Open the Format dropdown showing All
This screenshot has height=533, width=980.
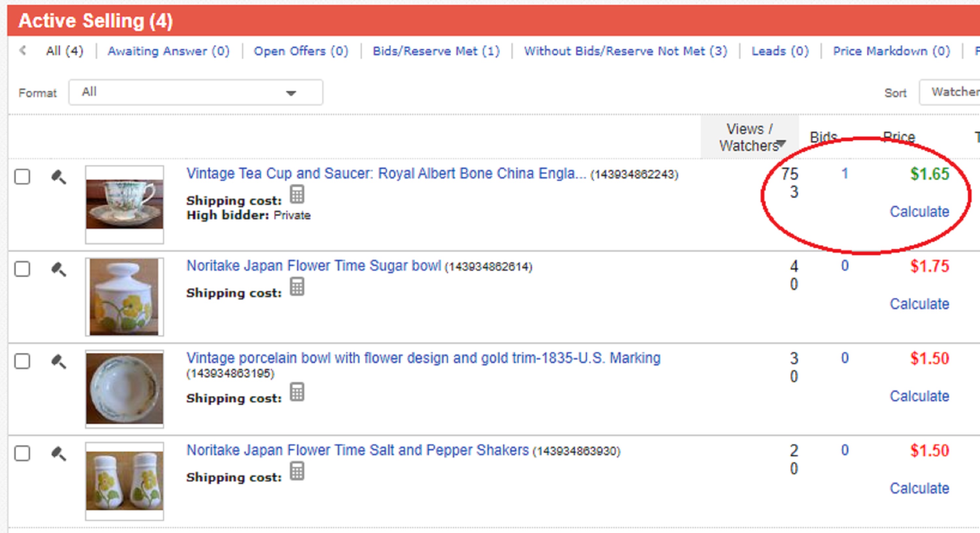tap(196, 92)
